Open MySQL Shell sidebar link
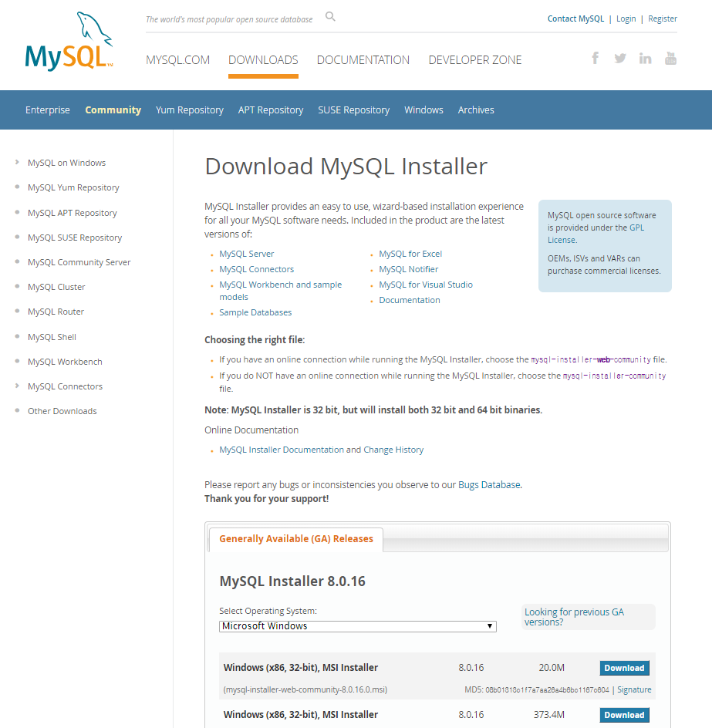The width and height of the screenshot is (712, 728). tap(52, 337)
